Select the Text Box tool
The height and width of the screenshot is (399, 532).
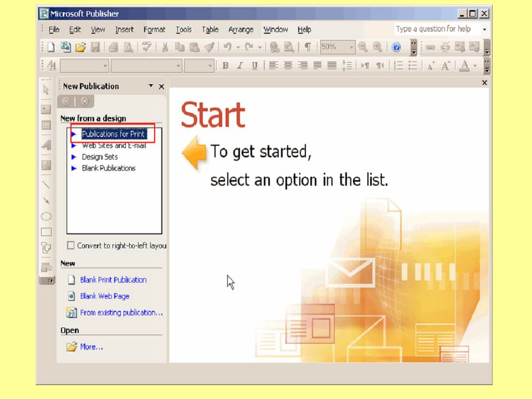click(46, 109)
